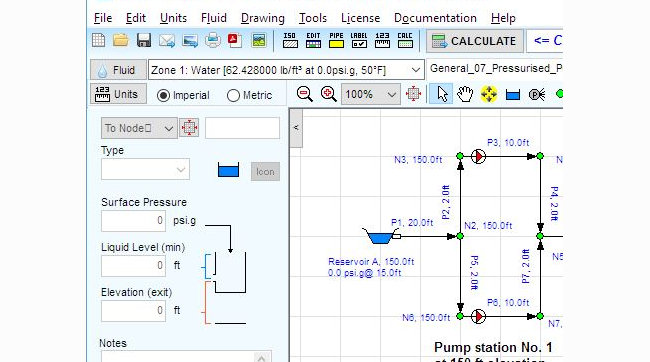650x362 pixels.
Task: Click the 'P1, 20.0ft' pipe label
Action: (x=412, y=223)
